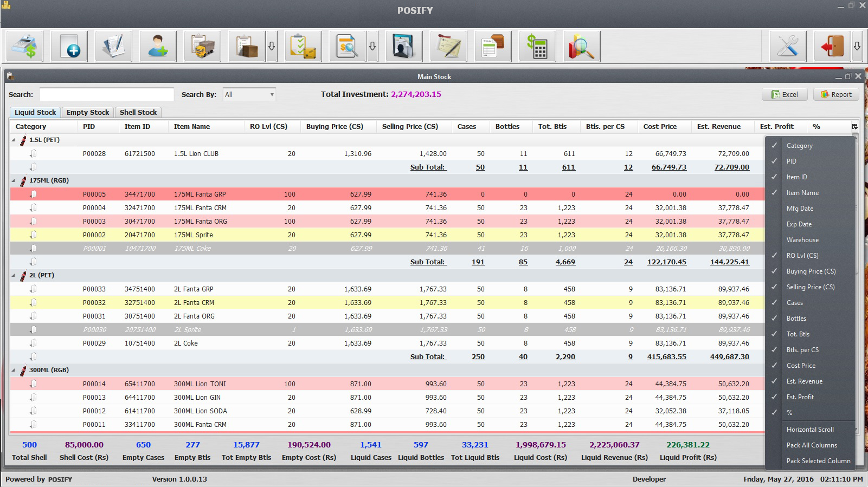Sort by the Buying Price (CS) header

[338, 127]
